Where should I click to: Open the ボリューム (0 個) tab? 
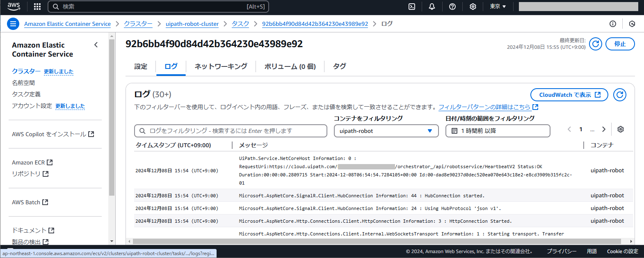(290, 66)
